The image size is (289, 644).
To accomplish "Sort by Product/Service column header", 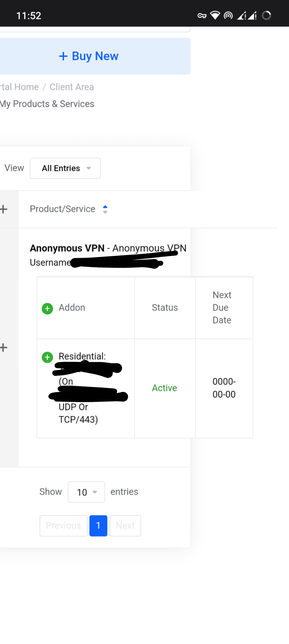I will pyautogui.click(x=63, y=209).
